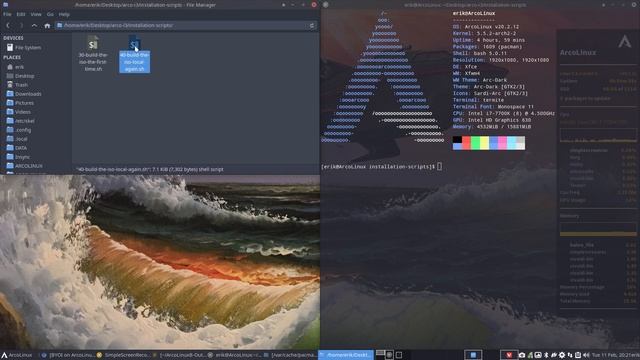640x360 pixels.
Task: Switch to the /home/erik/Desktop file manager taskbar button
Action: point(346,355)
